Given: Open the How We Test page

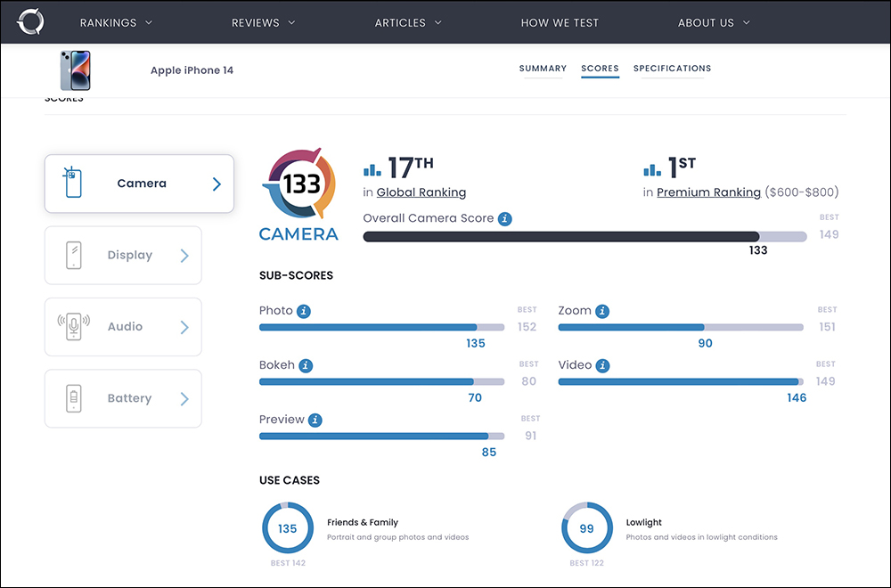Looking at the screenshot, I should (x=560, y=23).
